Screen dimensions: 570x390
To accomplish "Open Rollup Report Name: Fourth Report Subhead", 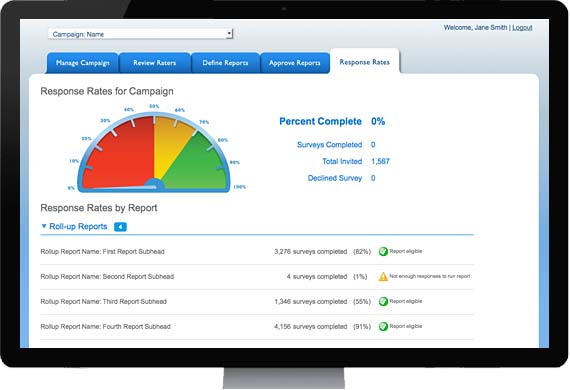I will 105,326.
